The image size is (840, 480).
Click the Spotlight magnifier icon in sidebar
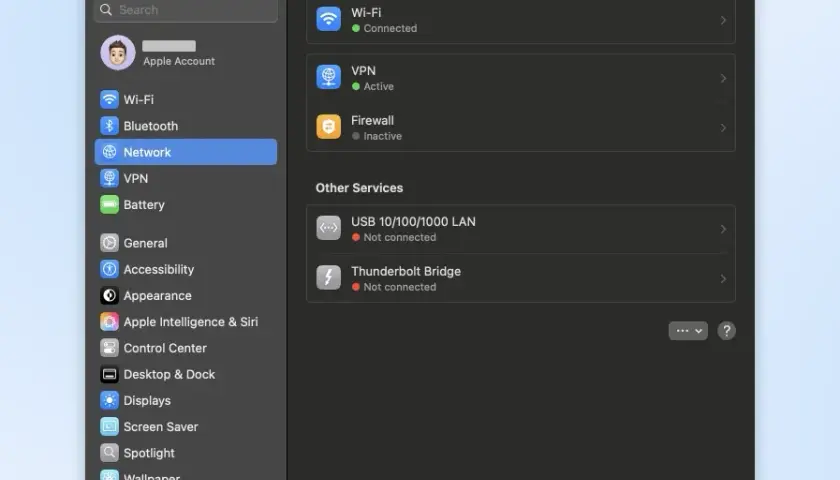[x=109, y=453]
